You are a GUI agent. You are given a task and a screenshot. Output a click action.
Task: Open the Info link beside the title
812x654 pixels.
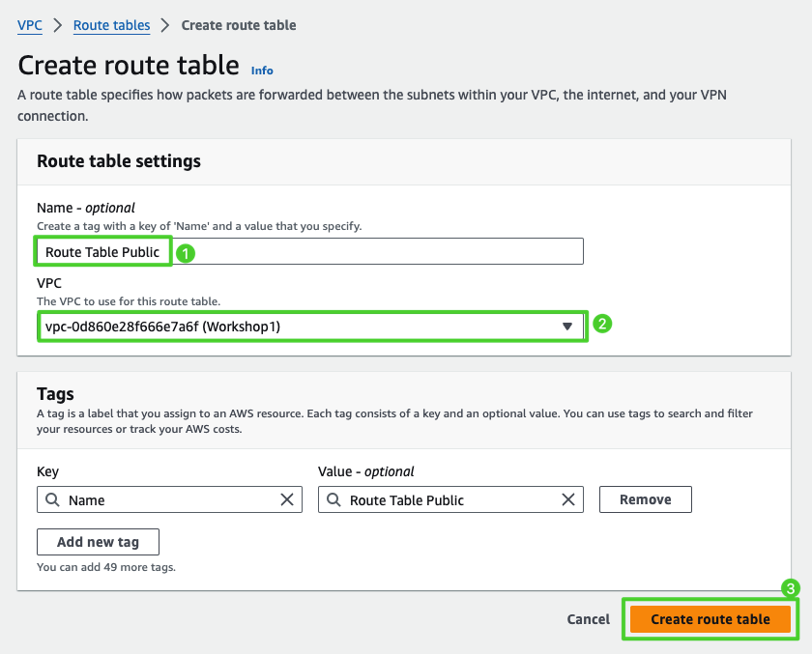click(x=262, y=71)
